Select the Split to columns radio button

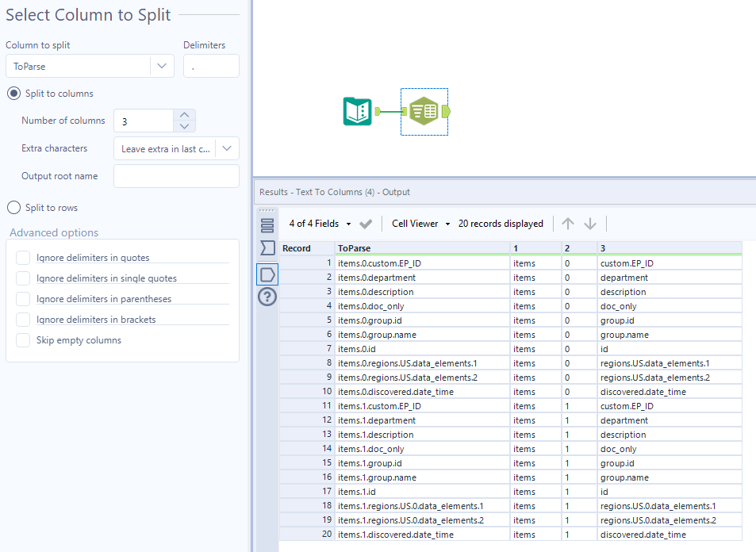click(x=13, y=94)
